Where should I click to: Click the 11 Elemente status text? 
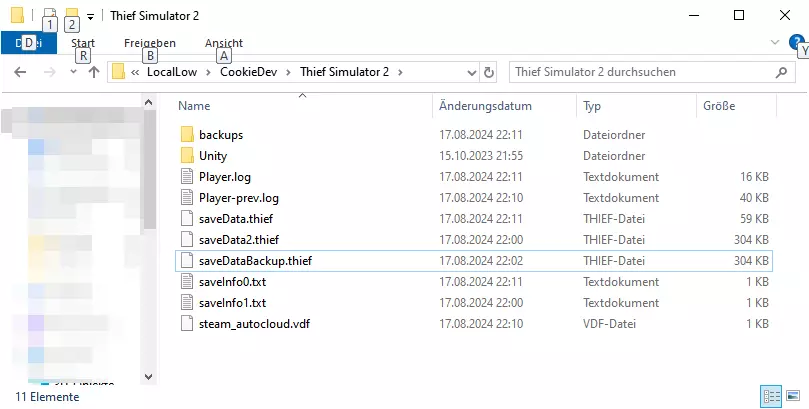point(47,397)
